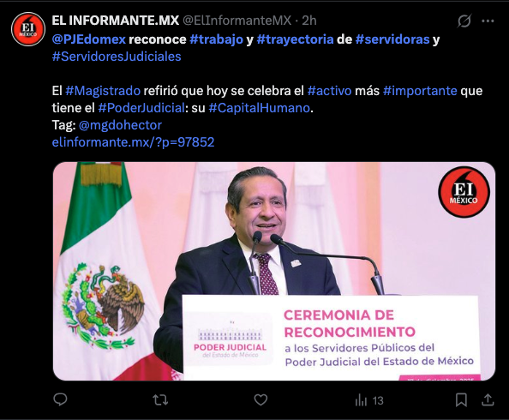Viewport: 509px width, 420px height.
Task: Open the Grok explain icon
Action: [x=464, y=21]
